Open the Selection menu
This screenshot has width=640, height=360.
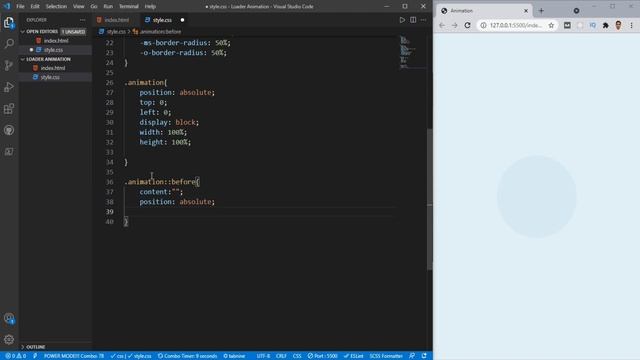[56, 7]
